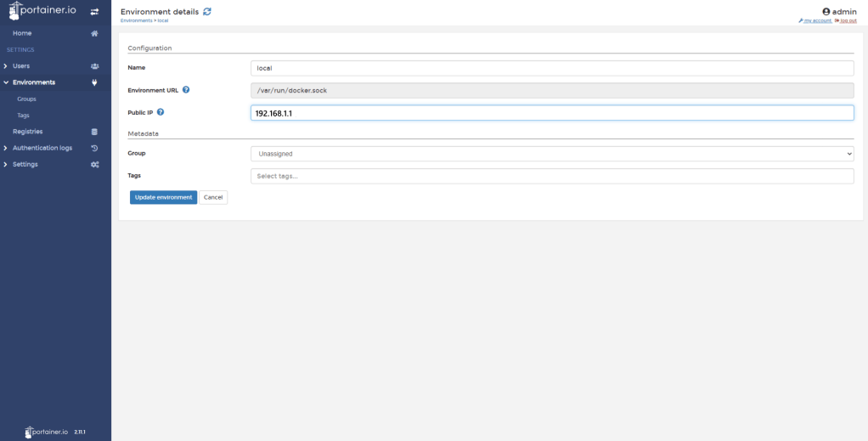
Task: Click the sidebar collapse arrows icon
Action: [x=94, y=11]
